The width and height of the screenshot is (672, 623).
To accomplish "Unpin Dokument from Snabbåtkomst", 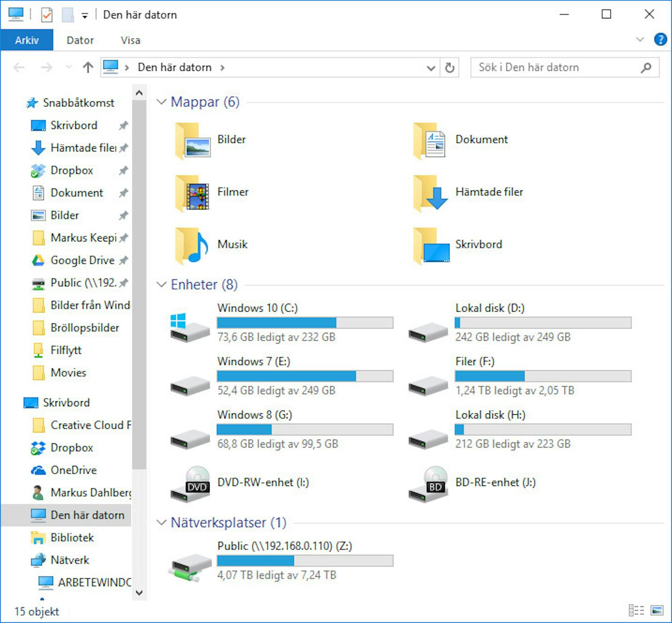I will (x=123, y=193).
